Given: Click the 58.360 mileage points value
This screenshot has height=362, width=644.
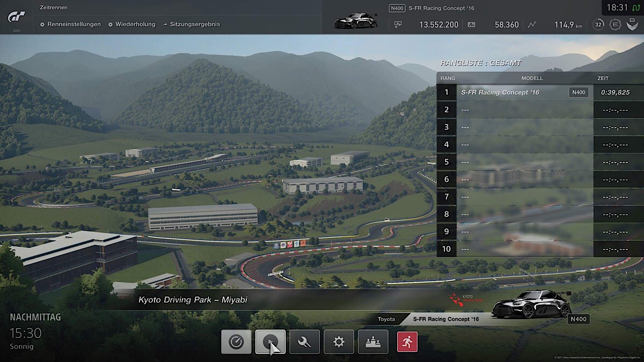Looking at the screenshot, I should (507, 25).
